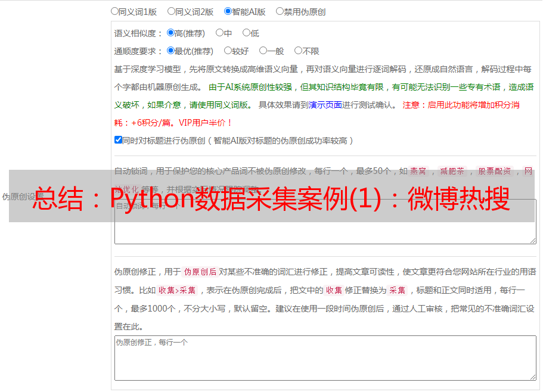Viewport: 543px width, 392px height.
Task: Open the 演示页面 demo link
Action: coord(325,105)
